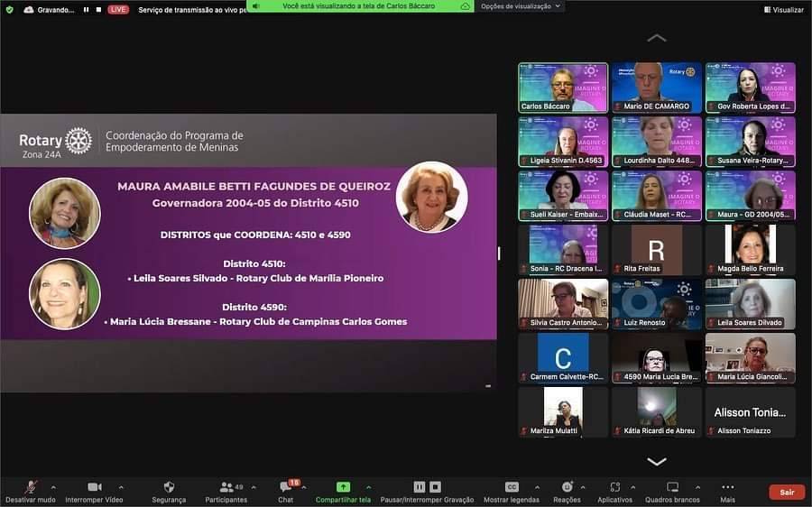
Task: Click the Visualizar button at top right
Action: 783,10
